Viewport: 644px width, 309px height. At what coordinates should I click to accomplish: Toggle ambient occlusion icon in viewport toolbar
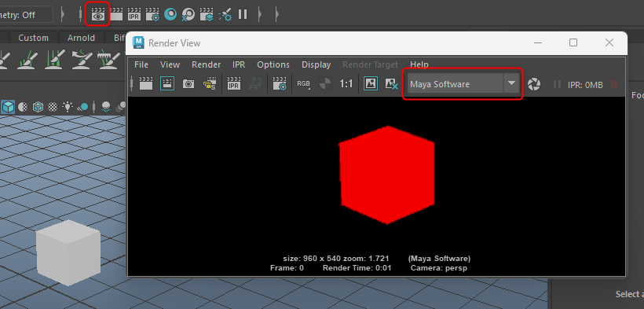point(105,107)
